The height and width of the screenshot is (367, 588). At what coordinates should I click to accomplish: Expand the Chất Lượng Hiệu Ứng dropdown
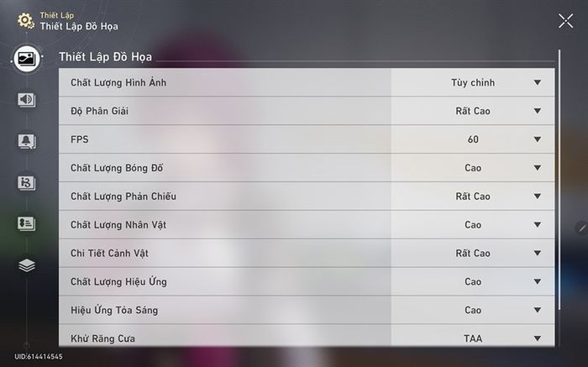537,282
